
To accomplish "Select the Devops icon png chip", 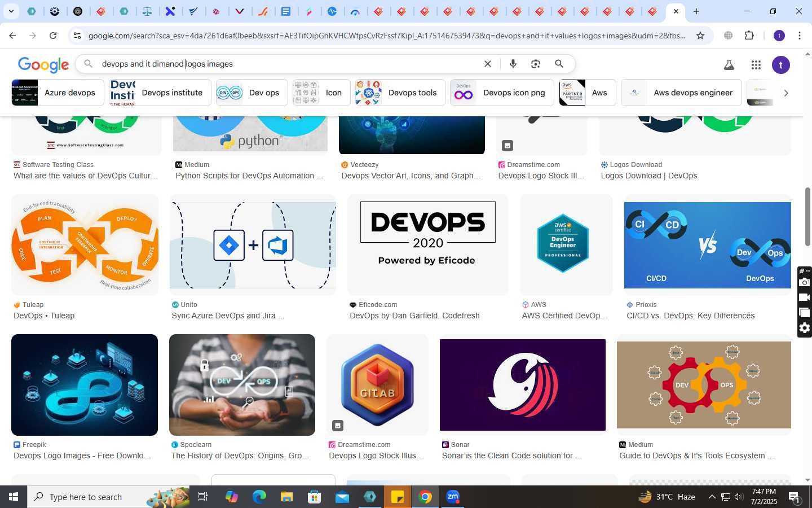I will coord(502,93).
